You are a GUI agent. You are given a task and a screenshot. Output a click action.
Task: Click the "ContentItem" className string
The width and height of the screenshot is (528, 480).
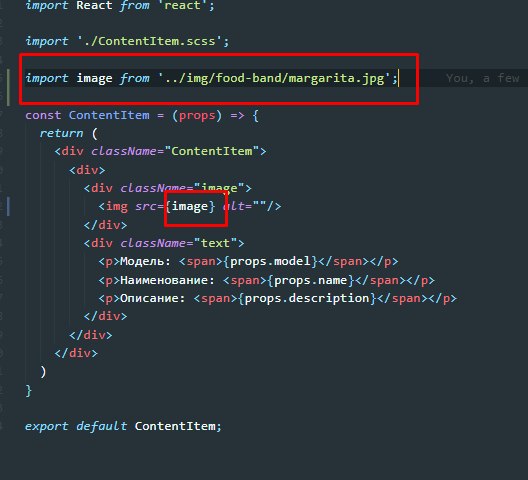211,151
